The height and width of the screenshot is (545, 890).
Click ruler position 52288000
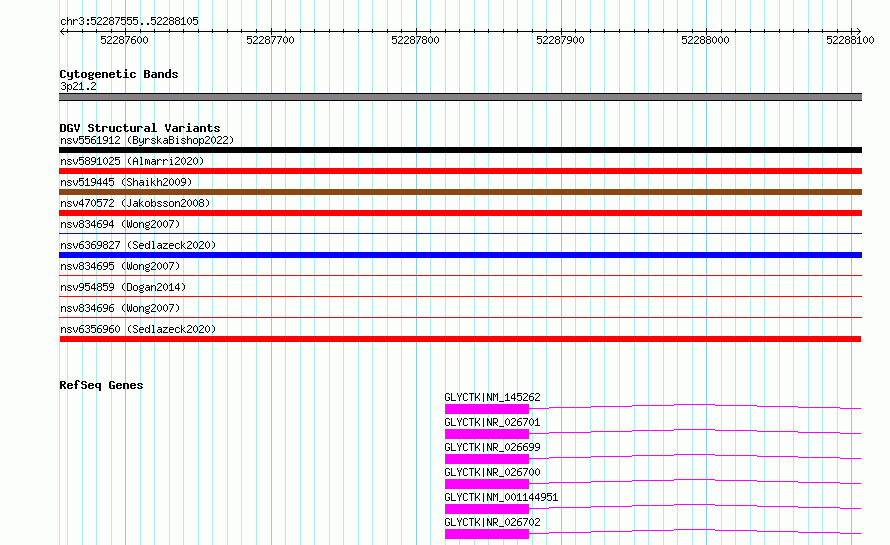(705, 40)
